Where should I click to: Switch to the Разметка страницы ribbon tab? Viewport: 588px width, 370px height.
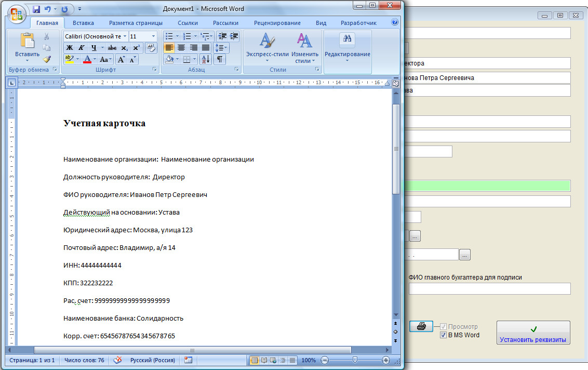pos(136,23)
